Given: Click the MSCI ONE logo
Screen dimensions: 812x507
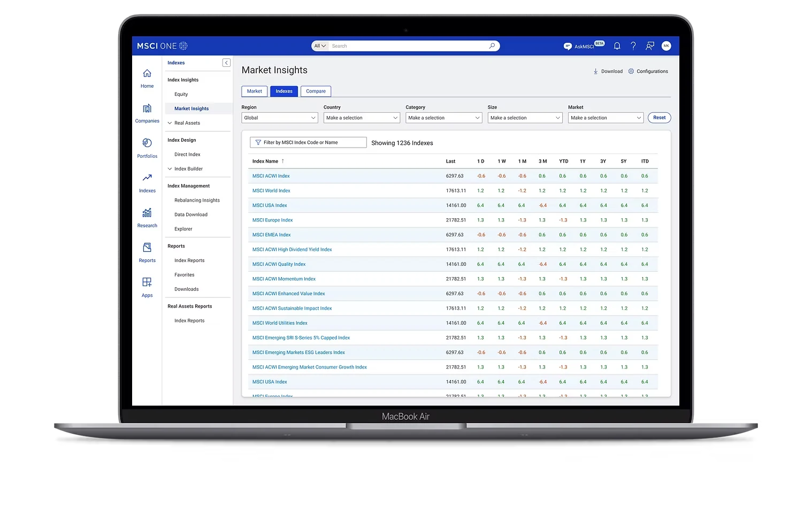Looking at the screenshot, I should coord(162,46).
